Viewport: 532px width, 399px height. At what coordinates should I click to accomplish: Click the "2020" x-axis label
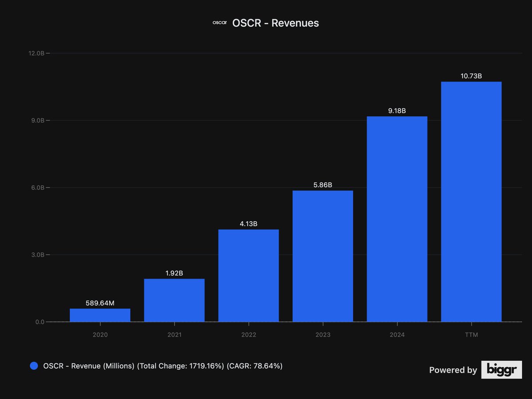(100, 335)
